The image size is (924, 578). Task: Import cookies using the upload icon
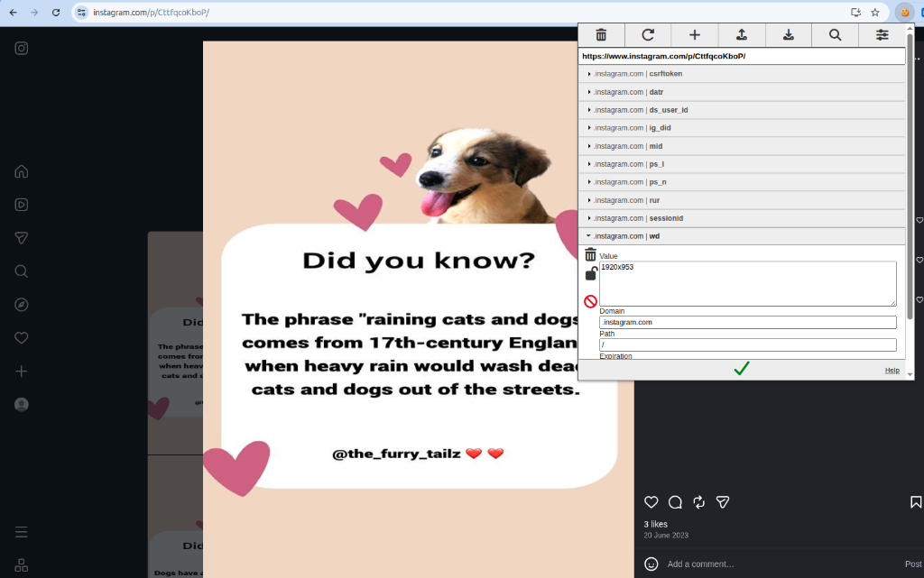point(742,35)
